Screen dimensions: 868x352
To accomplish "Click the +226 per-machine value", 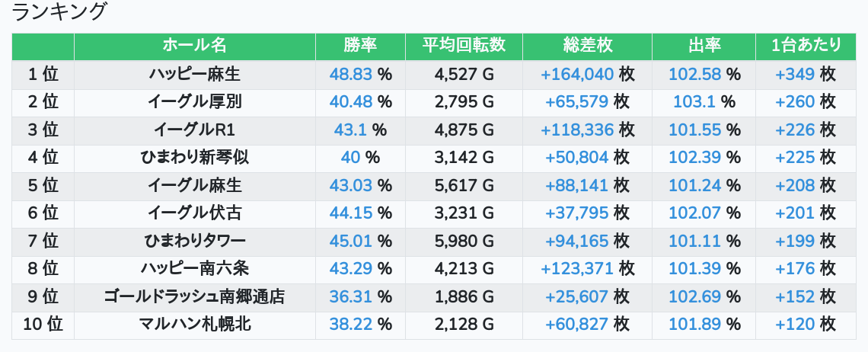I will [795, 130].
